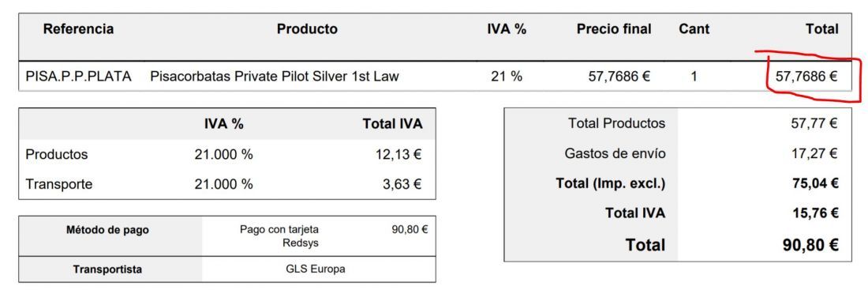The width and height of the screenshot is (868, 290).
Task: Select the PISA.P.P.PLATA reference code
Action: tap(79, 77)
